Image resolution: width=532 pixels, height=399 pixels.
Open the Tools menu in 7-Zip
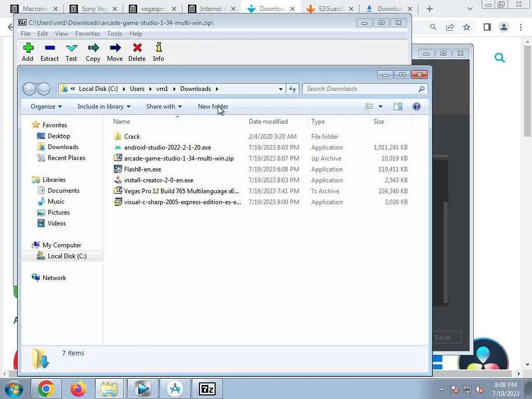click(114, 34)
